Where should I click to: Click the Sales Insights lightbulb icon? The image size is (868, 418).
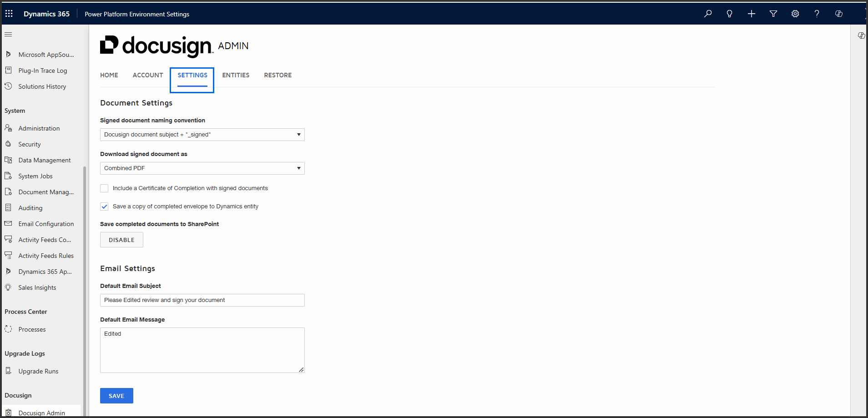point(9,287)
